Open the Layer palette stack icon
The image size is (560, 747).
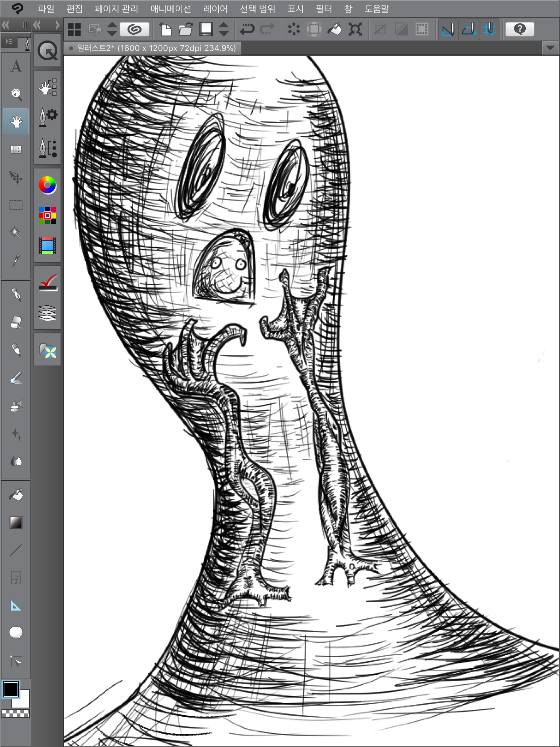coord(47,313)
